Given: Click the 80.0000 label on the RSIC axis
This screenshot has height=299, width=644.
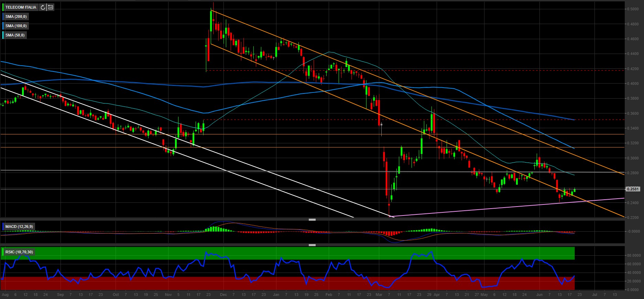Looking at the screenshot, I should pyautogui.click(x=634, y=256).
